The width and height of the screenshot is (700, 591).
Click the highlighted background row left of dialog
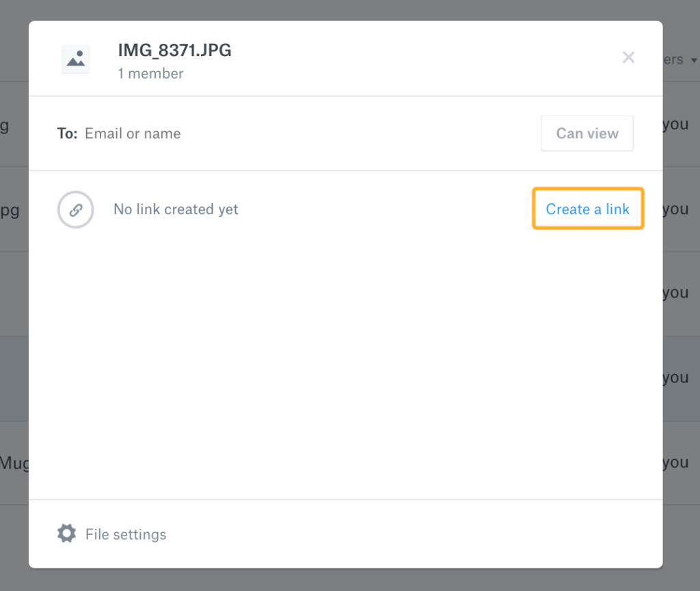pyautogui.click(x=14, y=378)
